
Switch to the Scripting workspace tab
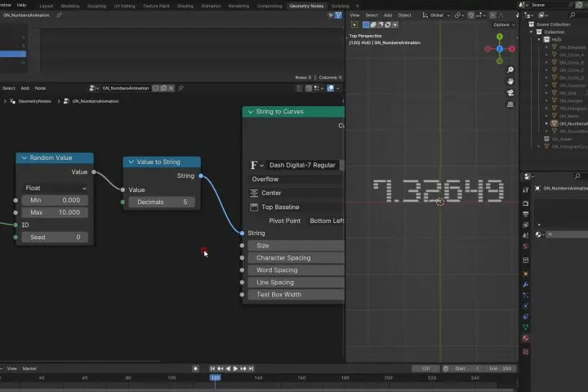(x=340, y=6)
